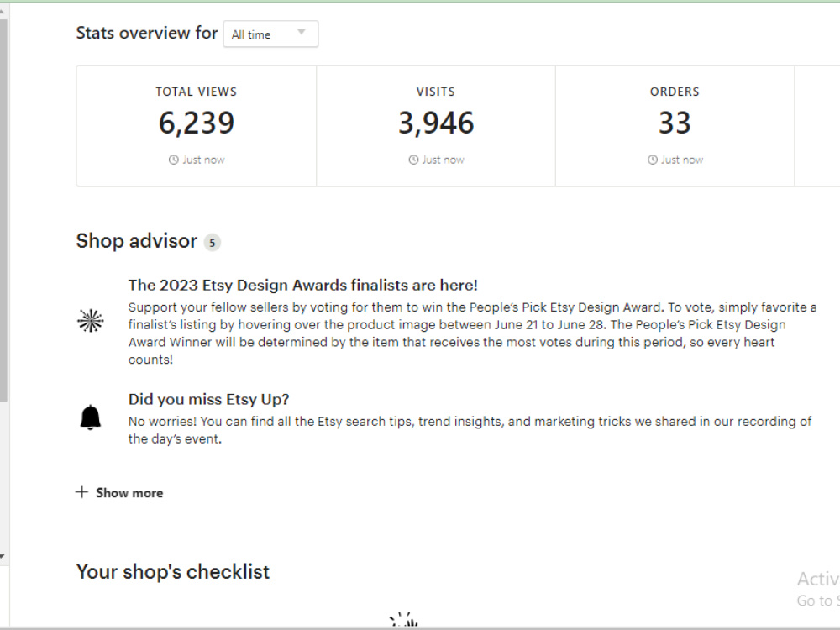The width and height of the screenshot is (840, 630).
Task: Click the plus icon next to Show more
Action: point(81,491)
